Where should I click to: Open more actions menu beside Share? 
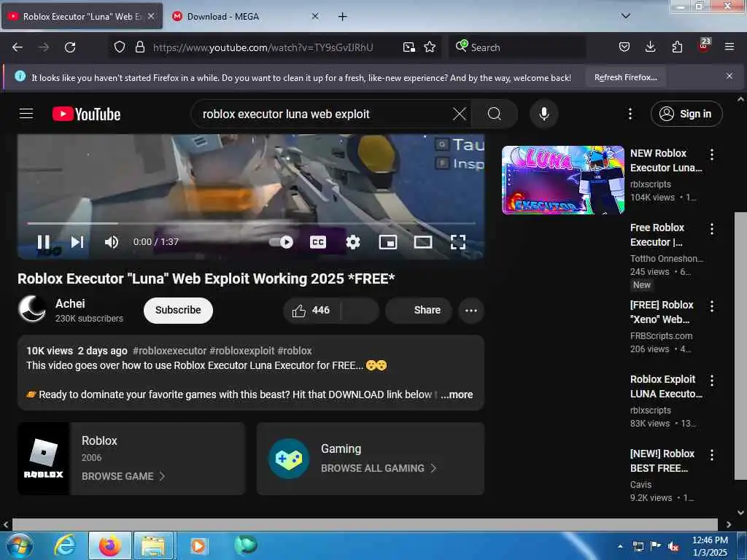click(x=471, y=311)
